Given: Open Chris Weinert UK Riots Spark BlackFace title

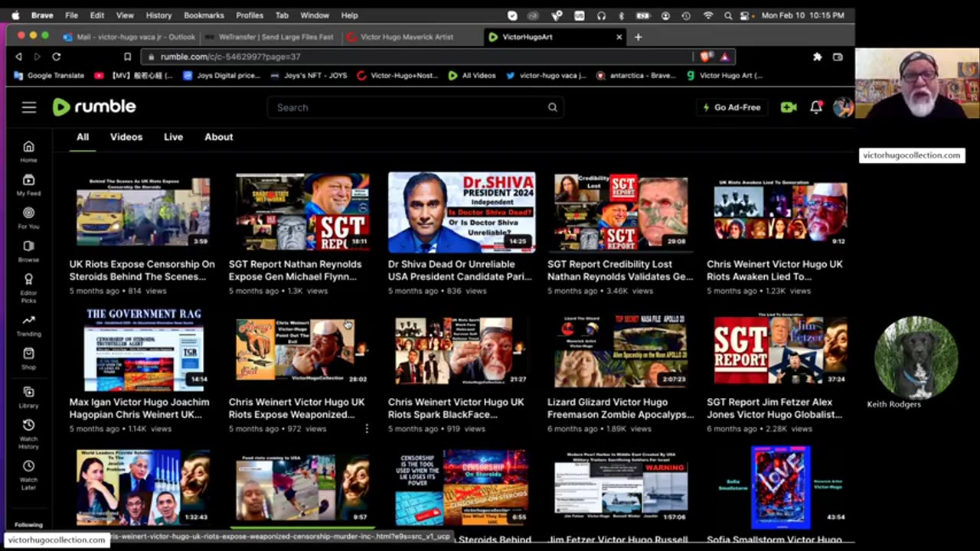Looking at the screenshot, I should coord(456,408).
